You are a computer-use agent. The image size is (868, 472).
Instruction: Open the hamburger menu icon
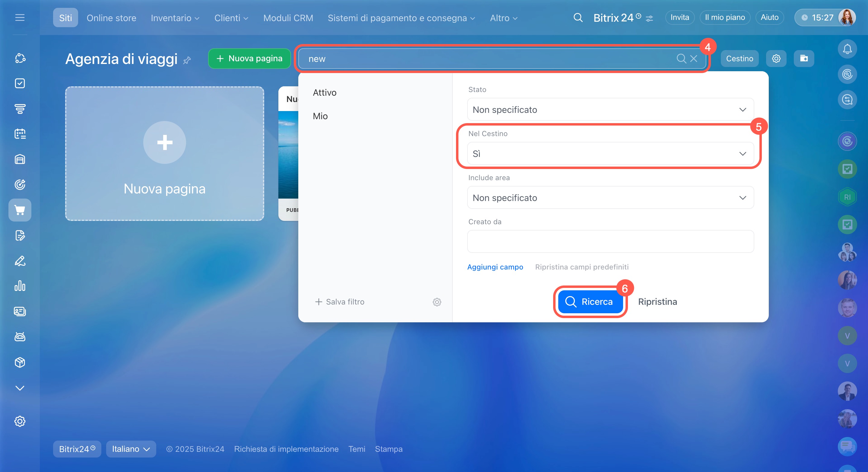[20, 18]
